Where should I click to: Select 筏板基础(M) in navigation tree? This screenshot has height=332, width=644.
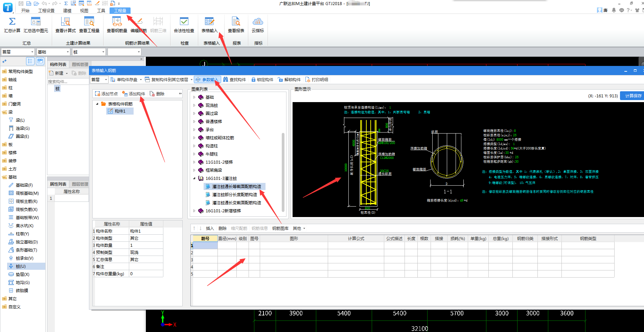coord(27,193)
